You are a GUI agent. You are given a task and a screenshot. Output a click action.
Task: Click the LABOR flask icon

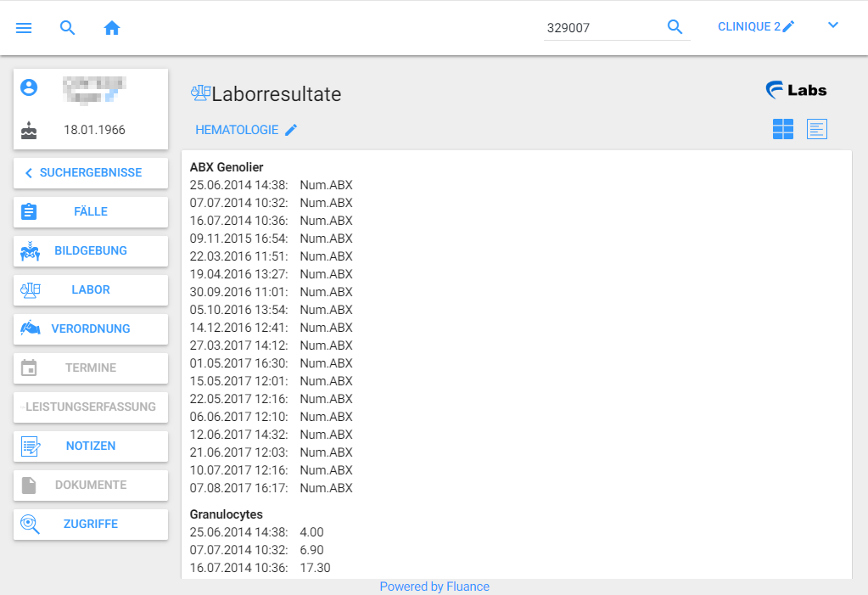[31, 289]
